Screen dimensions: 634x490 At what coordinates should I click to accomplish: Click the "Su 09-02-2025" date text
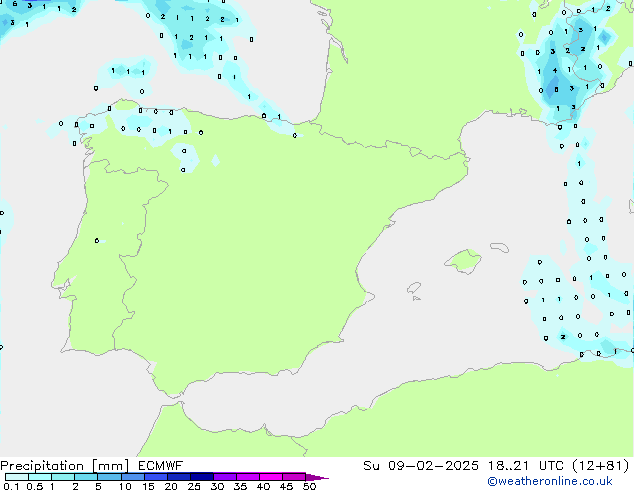(421, 466)
